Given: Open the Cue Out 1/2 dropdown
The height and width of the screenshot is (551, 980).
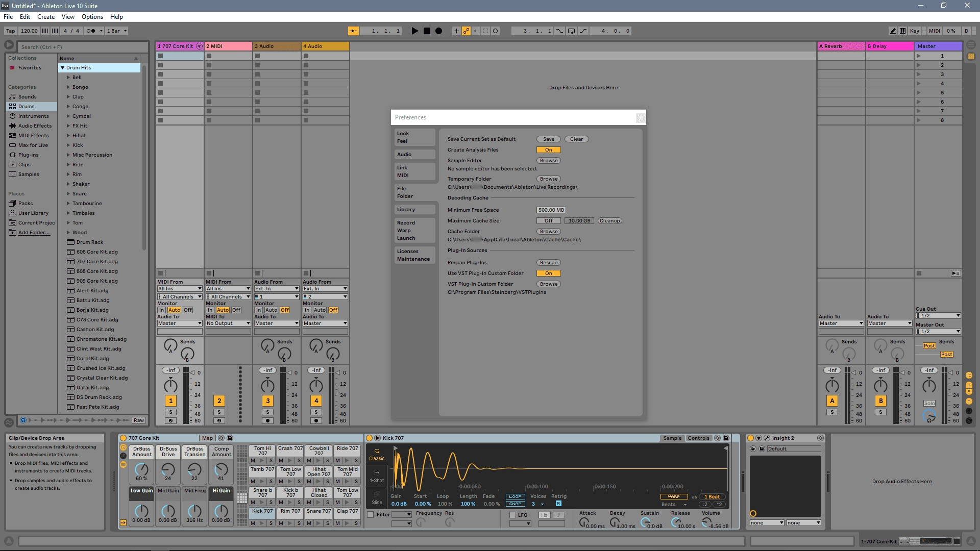Looking at the screenshot, I should (x=938, y=316).
